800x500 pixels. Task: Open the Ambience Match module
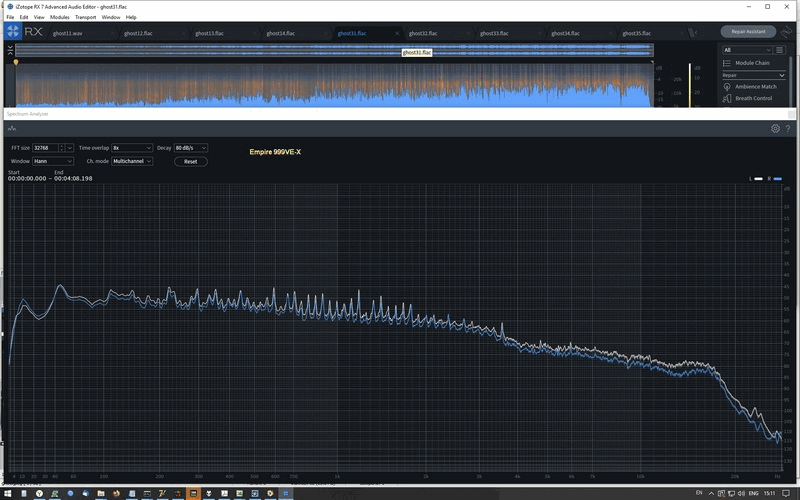click(x=756, y=87)
